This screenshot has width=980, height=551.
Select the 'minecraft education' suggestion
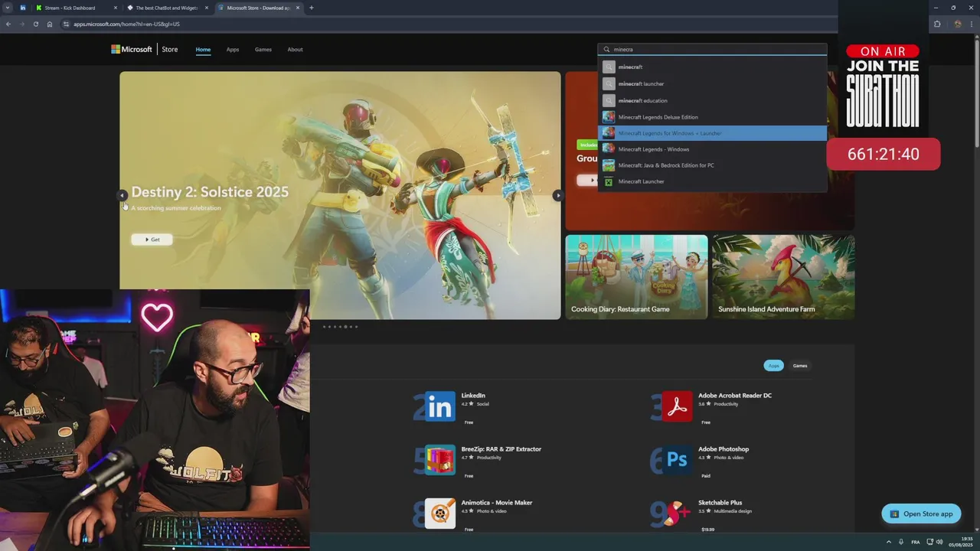click(x=712, y=100)
